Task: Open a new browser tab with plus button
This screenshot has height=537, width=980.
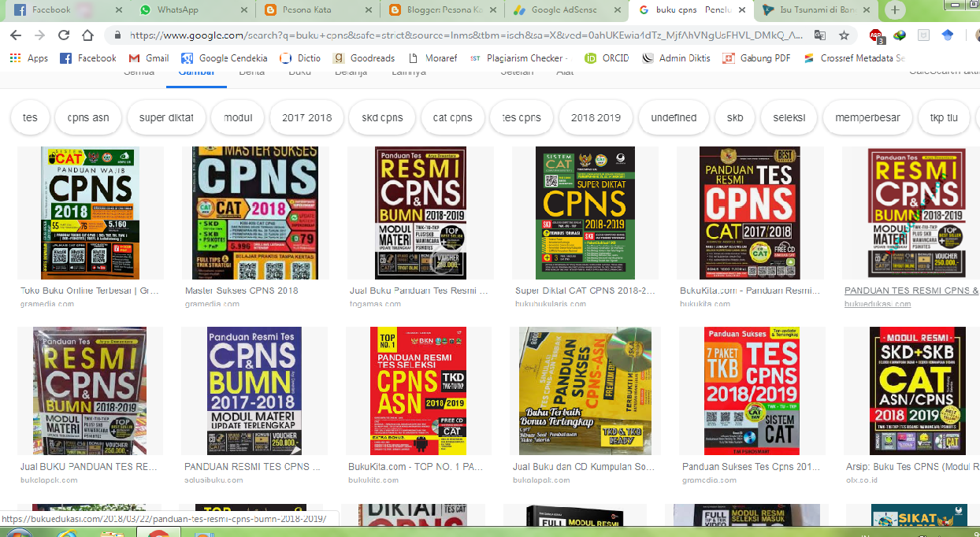Action: tap(895, 10)
